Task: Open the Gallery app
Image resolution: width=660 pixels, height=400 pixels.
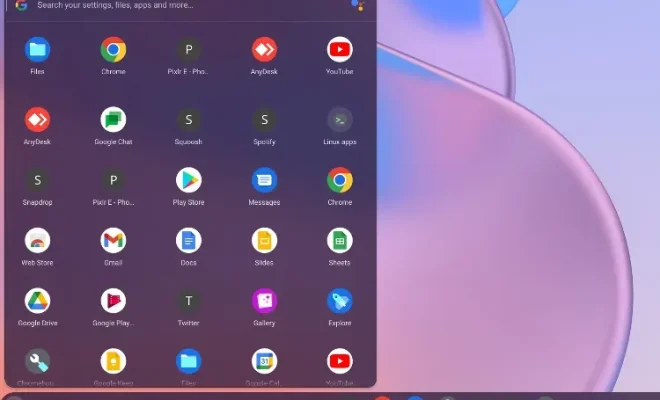Action: [264, 301]
